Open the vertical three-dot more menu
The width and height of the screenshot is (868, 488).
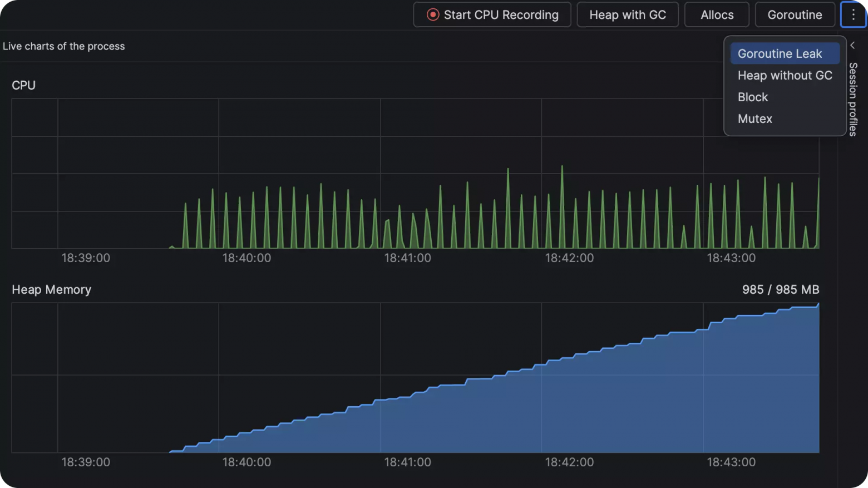click(853, 15)
